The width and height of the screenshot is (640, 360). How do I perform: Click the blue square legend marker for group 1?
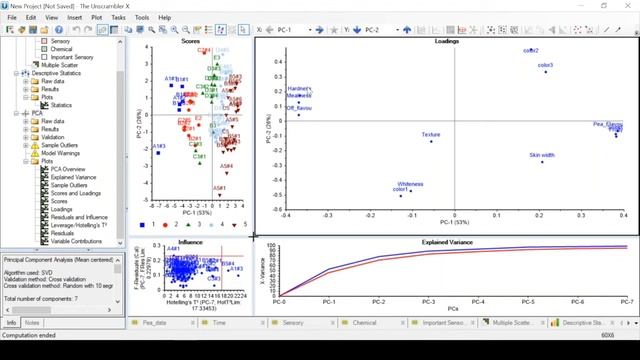142,224
